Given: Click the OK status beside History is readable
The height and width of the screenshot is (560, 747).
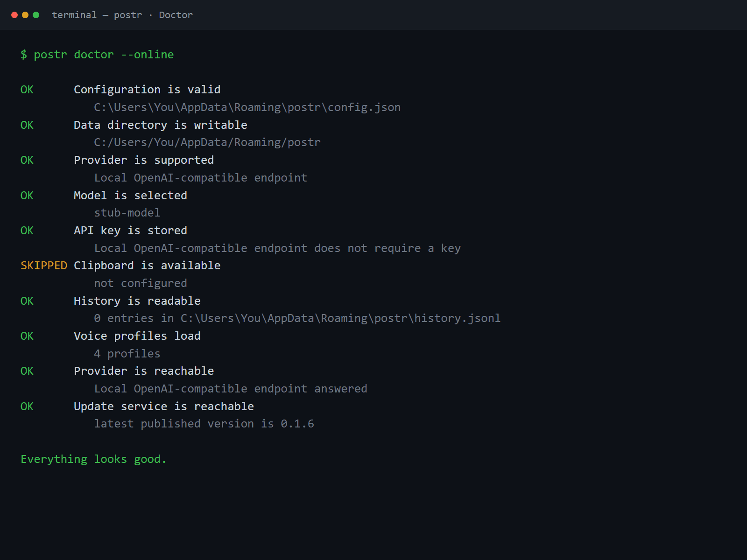Looking at the screenshot, I should pyautogui.click(x=27, y=301).
